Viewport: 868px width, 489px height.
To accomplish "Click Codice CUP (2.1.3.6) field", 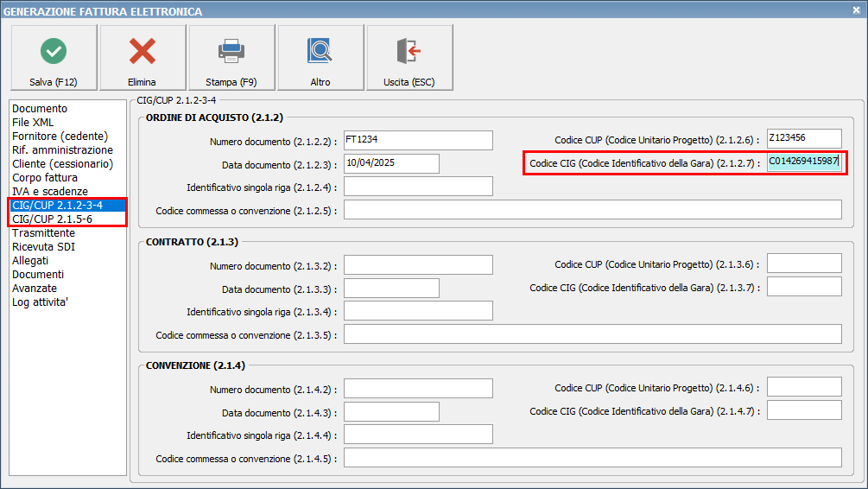I will click(804, 263).
